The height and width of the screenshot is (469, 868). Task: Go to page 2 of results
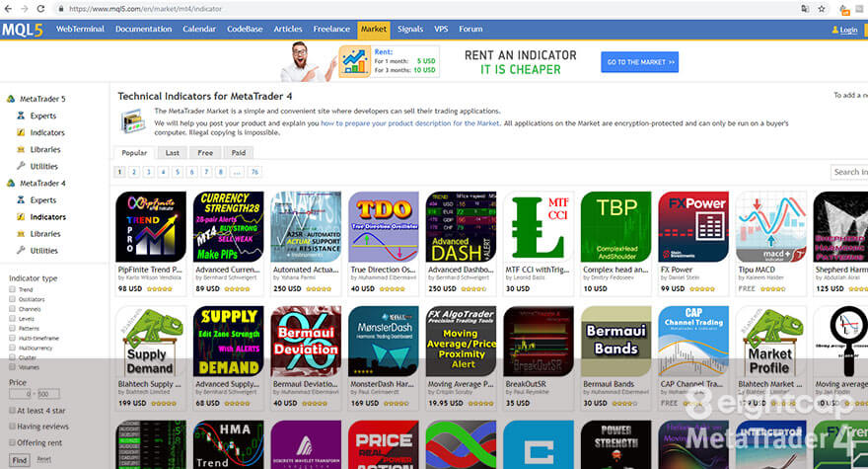[134, 172]
